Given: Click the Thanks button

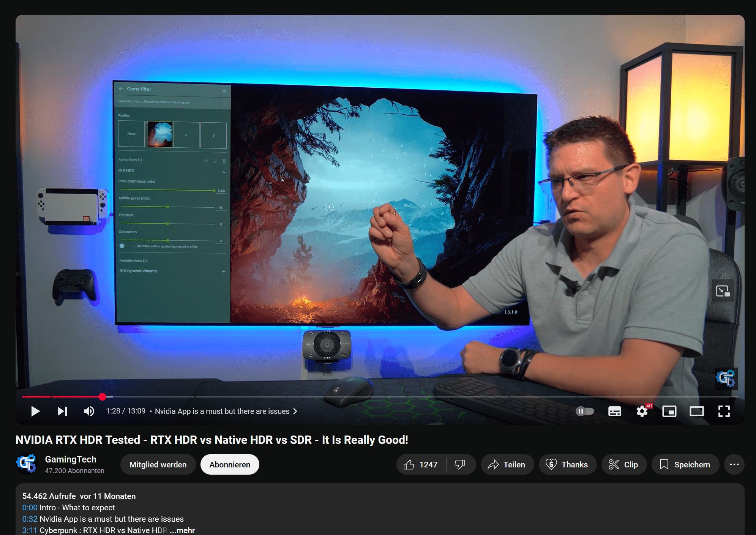Looking at the screenshot, I should tap(567, 464).
